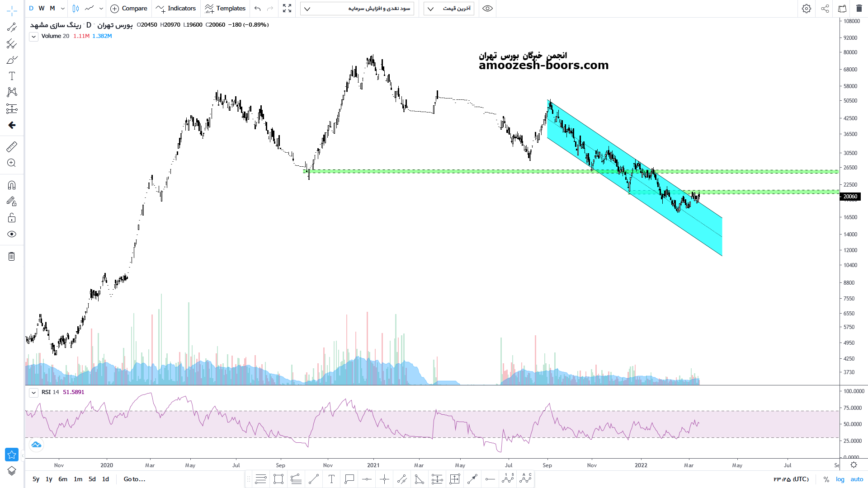Viewport: 868px width, 488px height.
Task: Click the share chart icon
Action: point(825,9)
